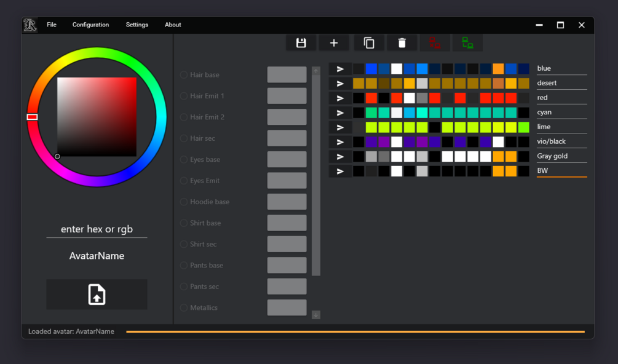Select the Eyes base radio button
Screen dimensions: 618x364
184,159
